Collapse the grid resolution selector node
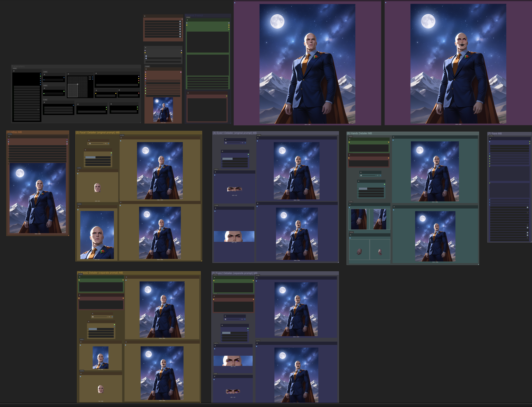Image resolution: width=532 pixels, height=407 pixels. (x=68, y=74)
